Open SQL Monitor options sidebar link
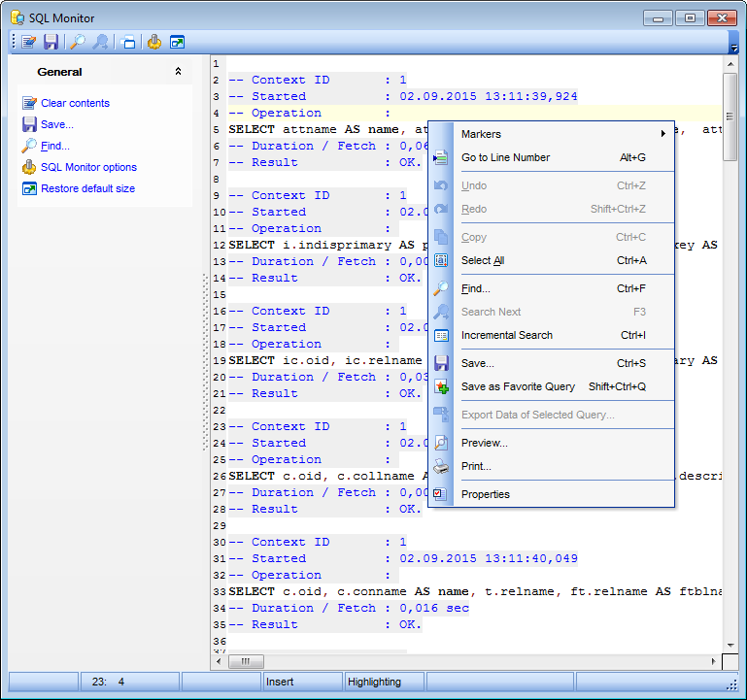The width and height of the screenshot is (747, 700). (x=88, y=167)
